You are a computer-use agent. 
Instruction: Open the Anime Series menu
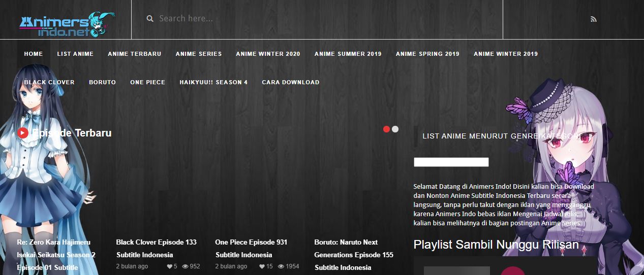(x=199, y=54)
